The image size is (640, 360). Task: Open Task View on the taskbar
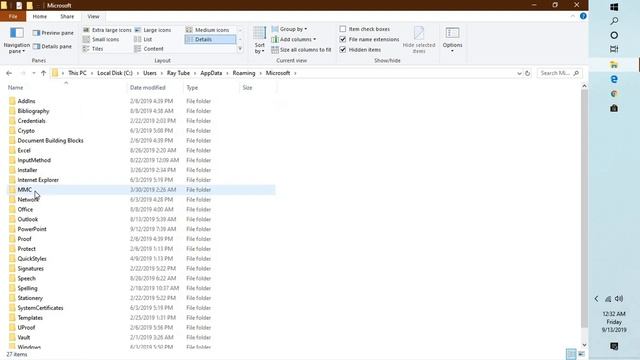tap(614, 49)
